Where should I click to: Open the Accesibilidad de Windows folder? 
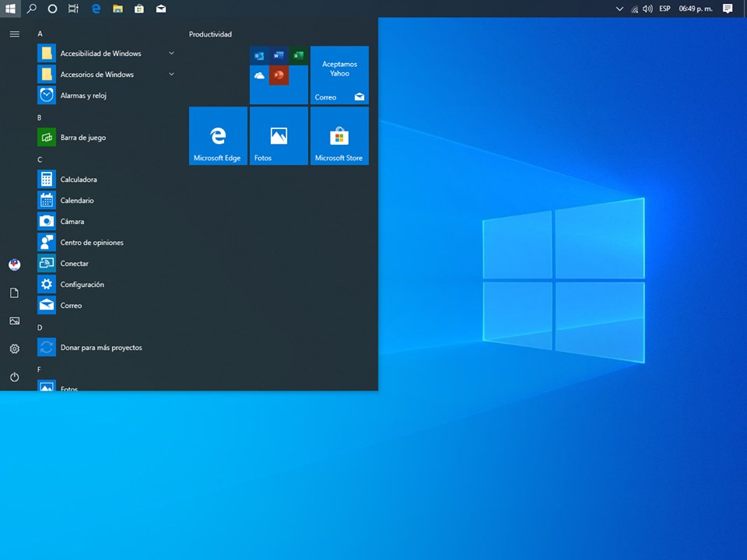click(x=107, y=54)
